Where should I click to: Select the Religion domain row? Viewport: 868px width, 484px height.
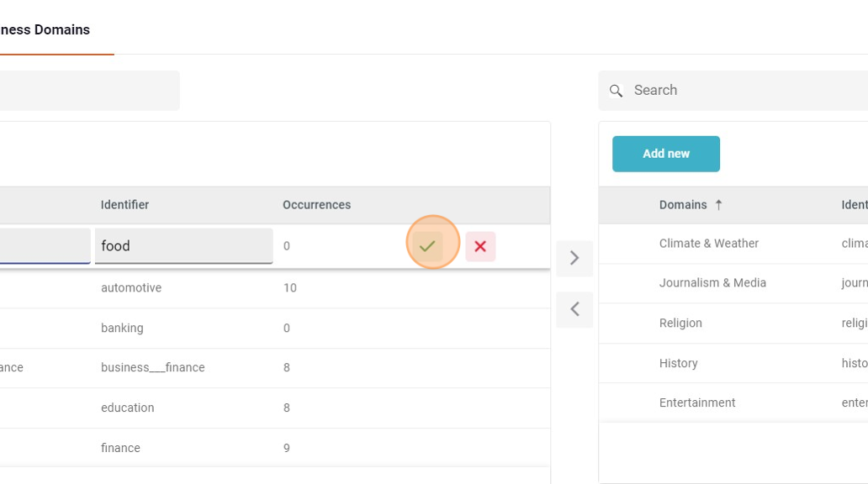tap(680, 323)
